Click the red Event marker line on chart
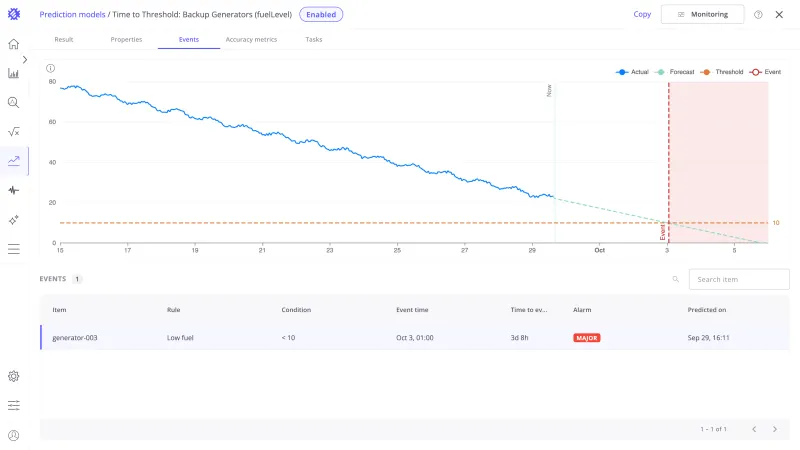Image resolution: width=800 pixels, height=450 pixels. tap(668, 162)
